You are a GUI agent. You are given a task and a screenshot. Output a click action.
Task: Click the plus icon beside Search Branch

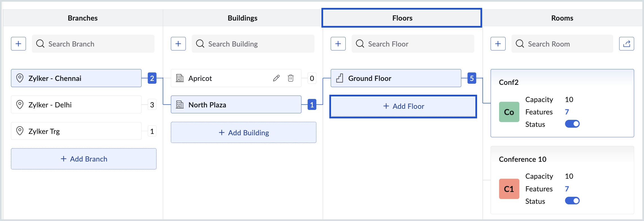pyautogui.click(x=18, y=44)
